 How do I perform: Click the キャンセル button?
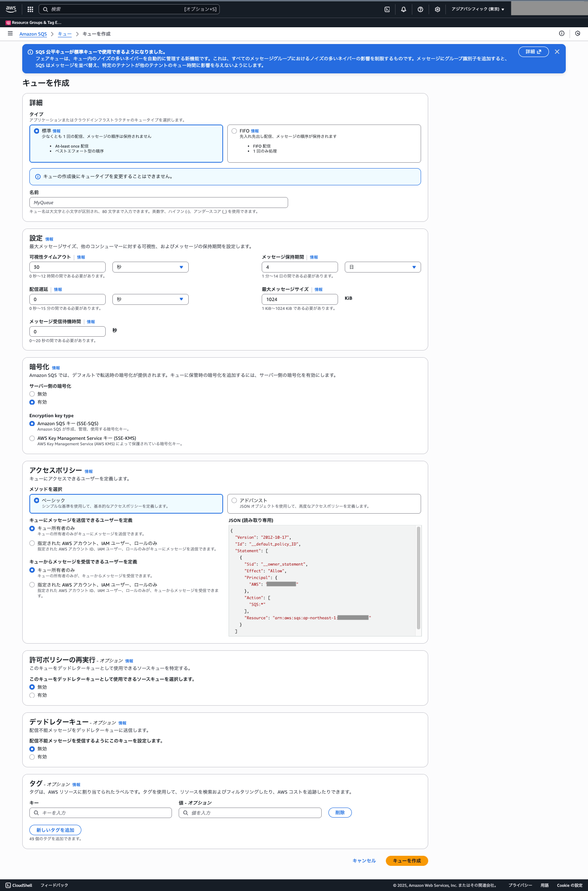pos(364,861)
